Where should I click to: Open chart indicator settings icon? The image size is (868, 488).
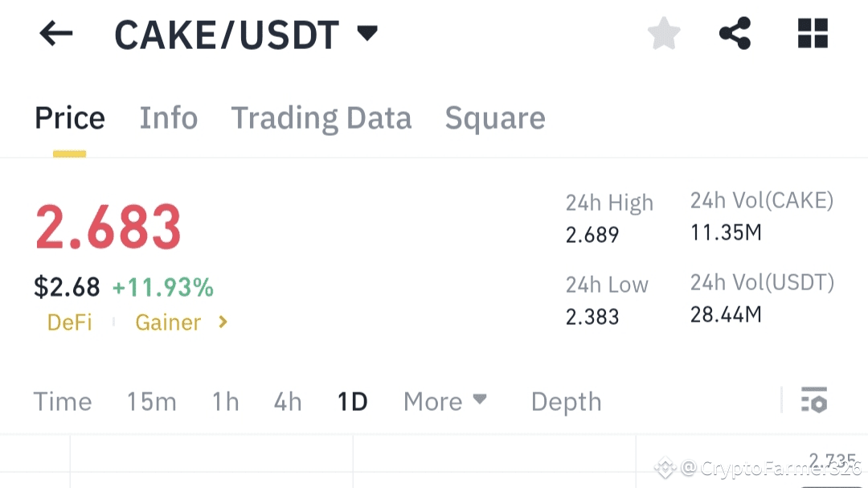[x=814, y=400]
